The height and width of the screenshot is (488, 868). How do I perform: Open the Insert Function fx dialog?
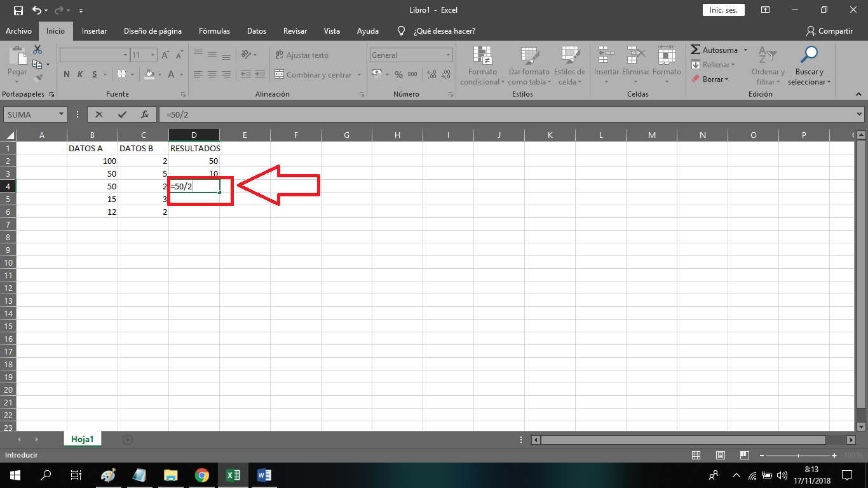click(x=145, y=114)
